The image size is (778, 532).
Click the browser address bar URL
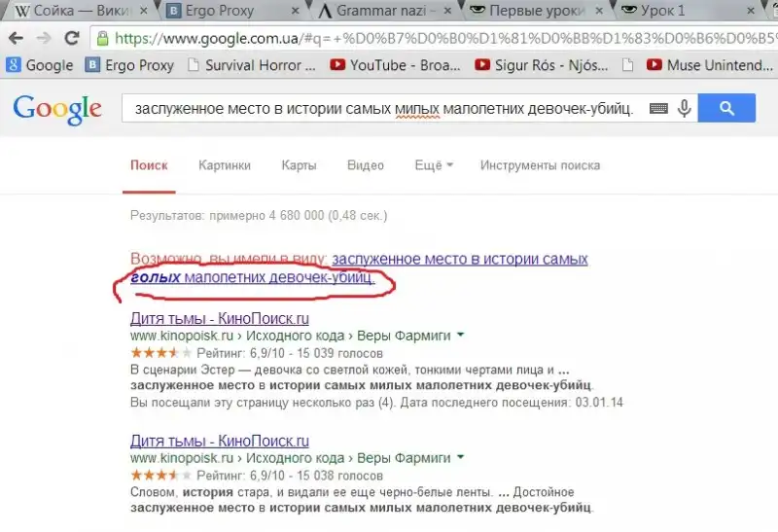438,40
